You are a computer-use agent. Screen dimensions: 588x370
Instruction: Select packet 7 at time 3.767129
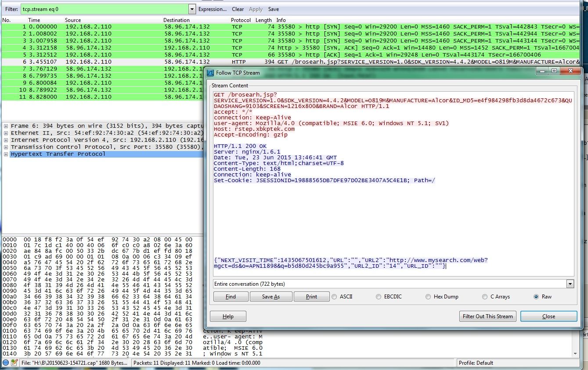pos(103,69)
